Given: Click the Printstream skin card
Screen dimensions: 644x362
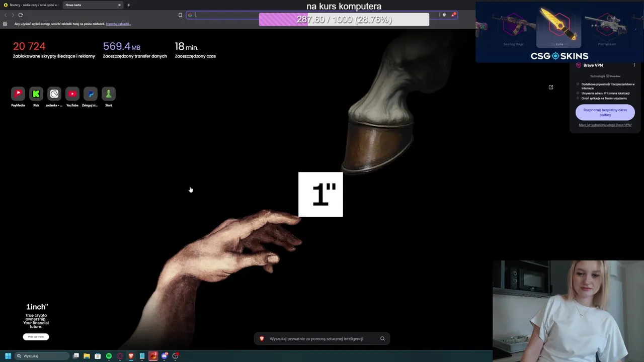Looking at the screenshot, I should pyautogui.click(x=607, y=27).
